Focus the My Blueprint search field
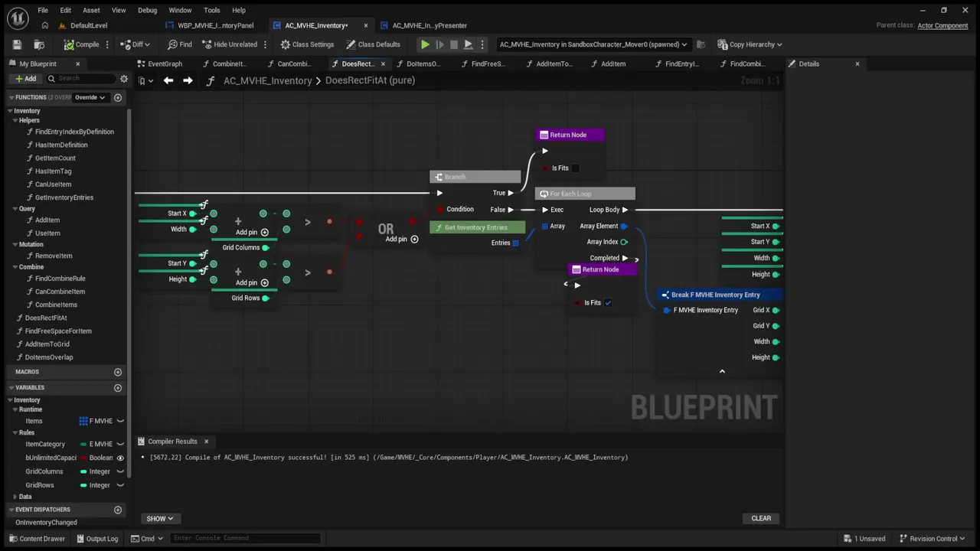Image resolution: width=980 pixels, height=551 pixels. (80, 79)
